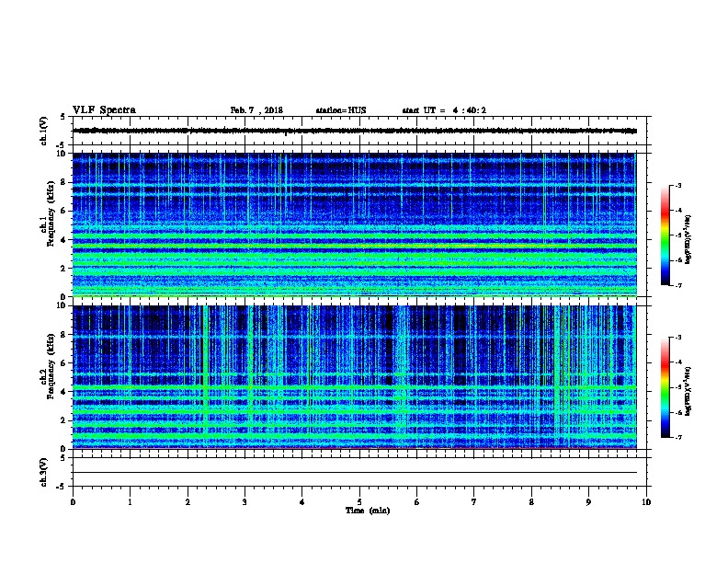This screenshot has height=563, width=728.
Task: Click the ch.1 frequency tick "10"
Action: pyautogui.click(x=62, y=154)
